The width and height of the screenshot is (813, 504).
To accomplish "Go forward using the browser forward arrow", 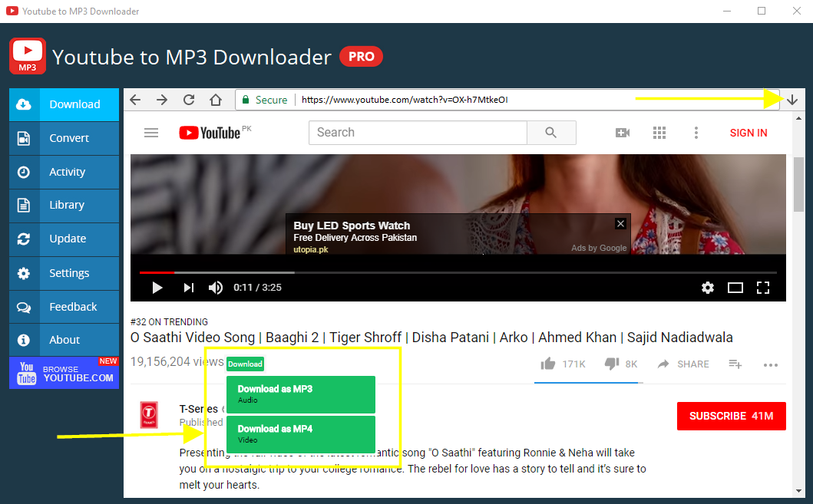I will pyautogui.click(x=162, y=100).
